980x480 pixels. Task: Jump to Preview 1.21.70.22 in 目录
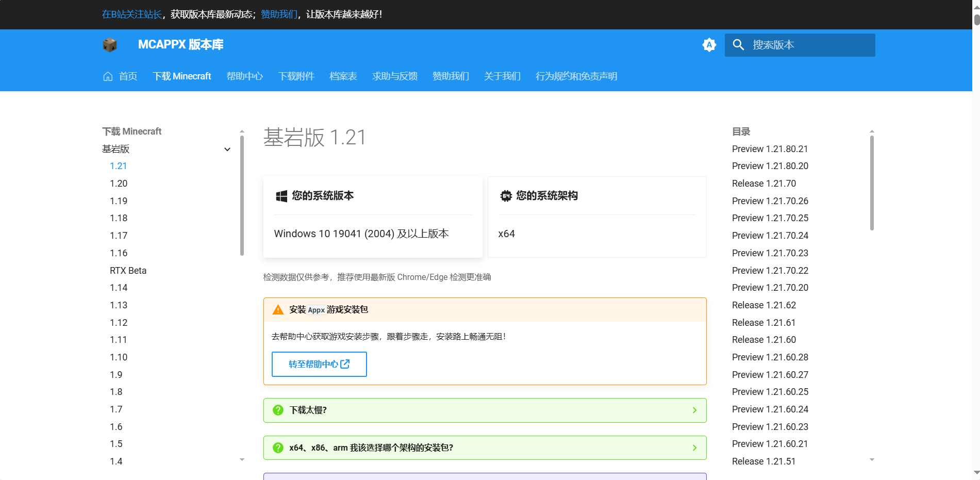770,271
